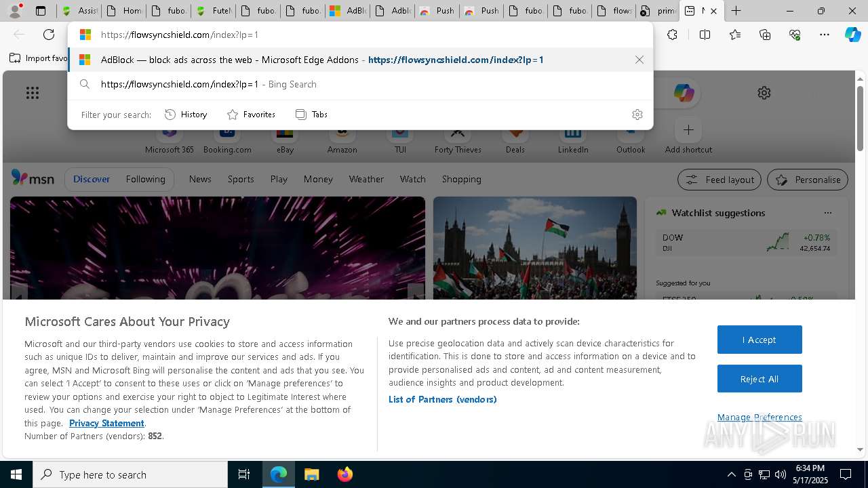Click the Reject All button
Image resolution: width=868 pixels, height=488 pixels.
pyautogui.click(x=759, y=379)
